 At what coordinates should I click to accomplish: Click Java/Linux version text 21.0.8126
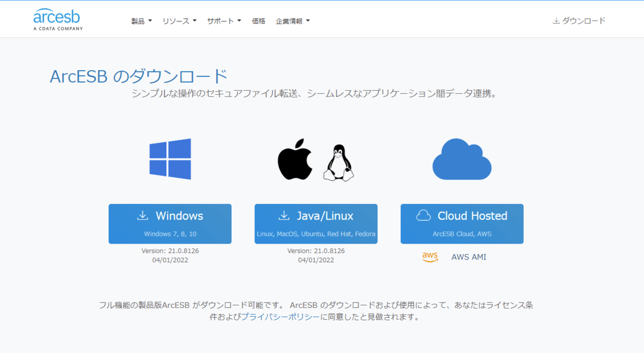(316, 251)
